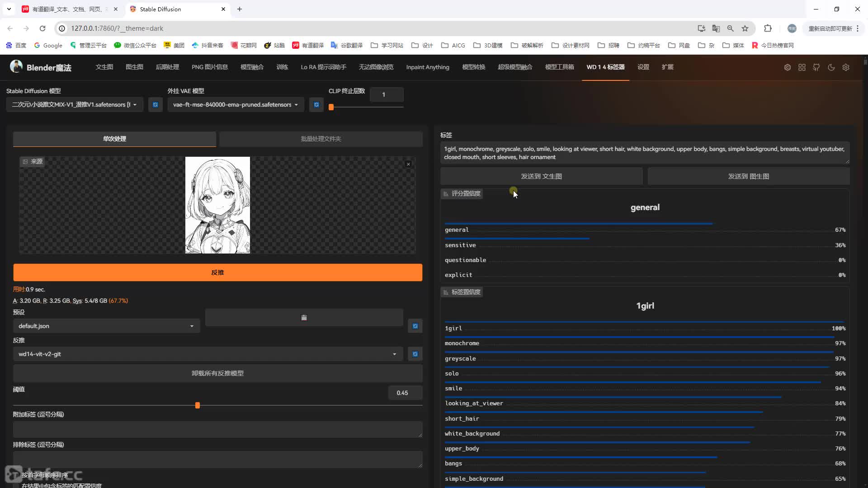Refresh the preset list next to default.json
Viewport: 868px width, 488px height.
click(x=415, y=326)
